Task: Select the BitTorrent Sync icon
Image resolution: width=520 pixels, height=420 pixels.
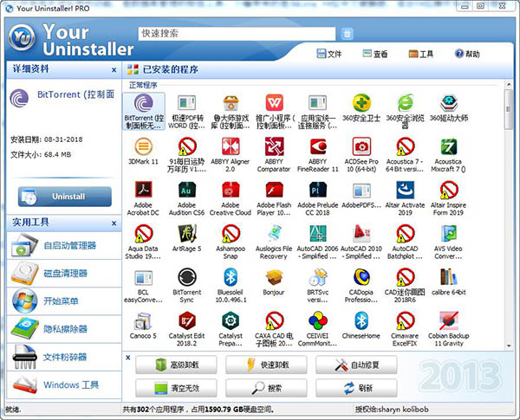Action: click(186, 277)
